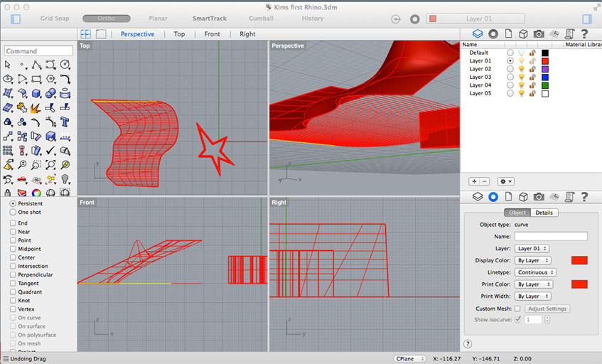Toggle Layer 03 visibility lightbulb
The image size is (602, 364).
tap(521, 77)
